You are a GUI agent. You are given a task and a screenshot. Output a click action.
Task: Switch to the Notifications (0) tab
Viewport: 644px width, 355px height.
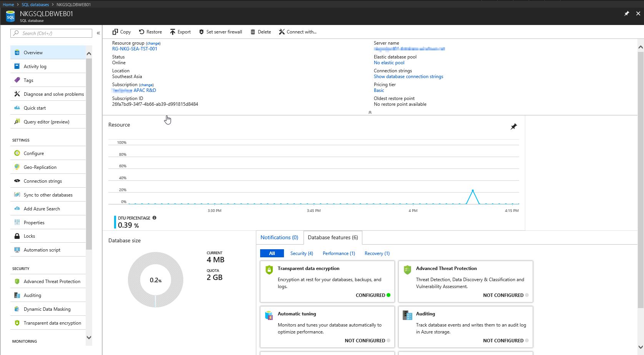coord(279,237)
